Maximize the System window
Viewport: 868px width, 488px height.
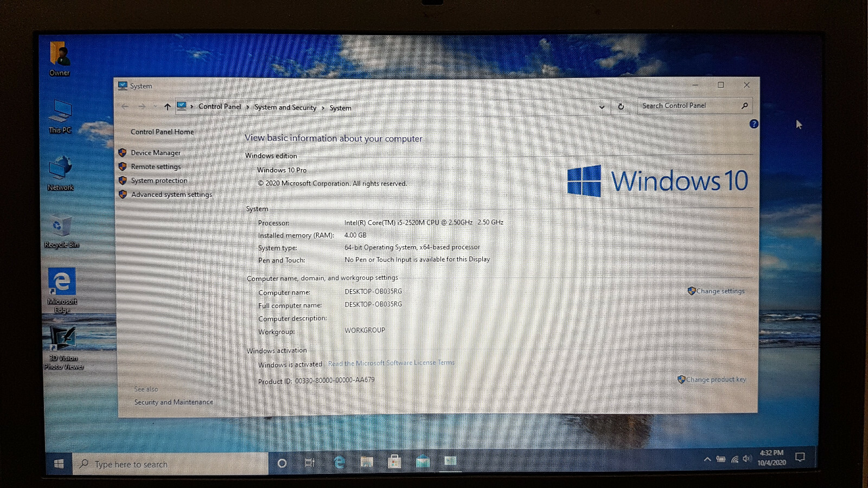(x=720, y=85)
